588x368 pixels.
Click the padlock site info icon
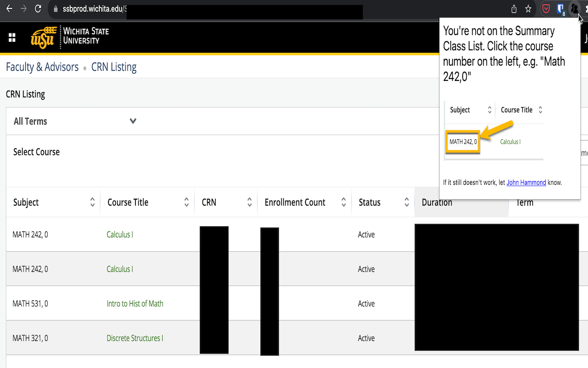56,9
